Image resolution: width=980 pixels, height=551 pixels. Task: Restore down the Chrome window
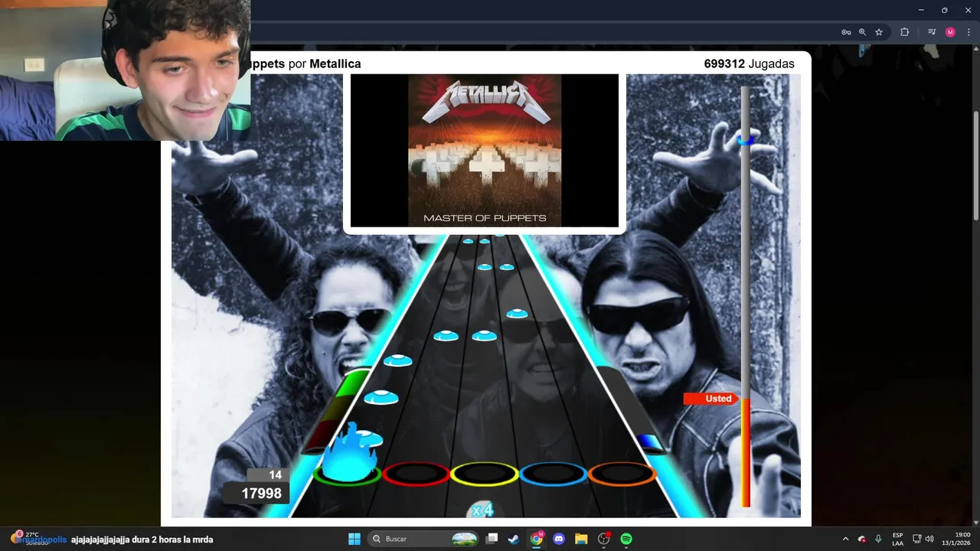tap(944, 10)
